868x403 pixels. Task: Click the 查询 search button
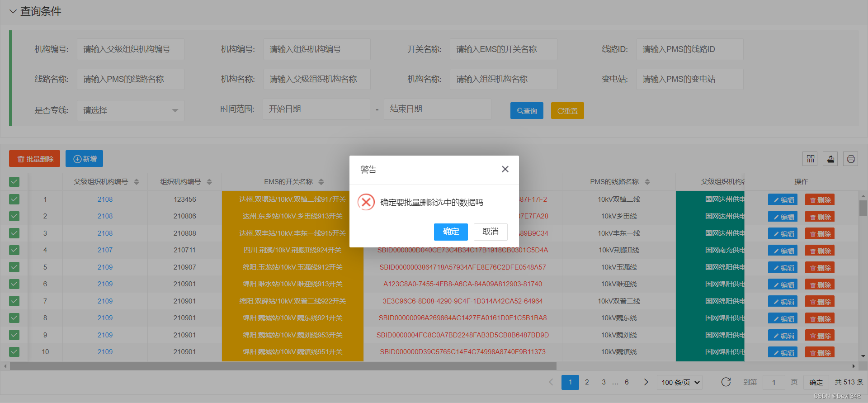(527, 111)
